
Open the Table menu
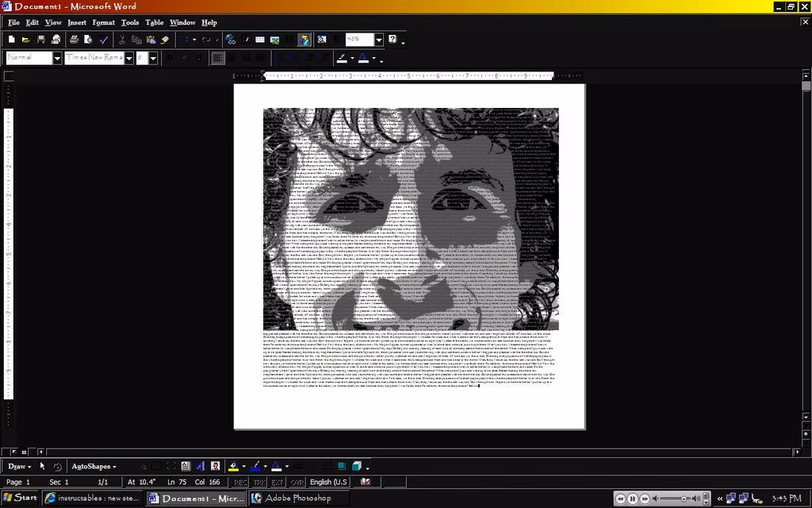pos(154,22)
